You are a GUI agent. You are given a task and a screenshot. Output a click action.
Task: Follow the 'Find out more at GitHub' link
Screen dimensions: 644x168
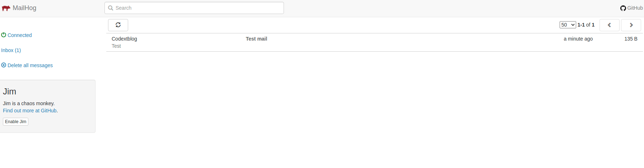click(30, 111)
